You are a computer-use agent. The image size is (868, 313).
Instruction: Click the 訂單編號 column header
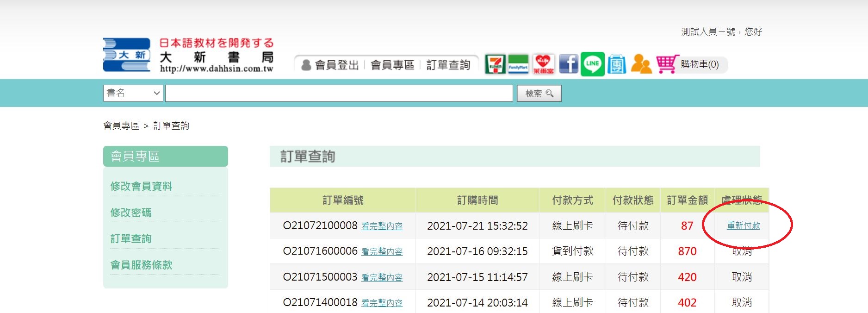coord(343,200)
